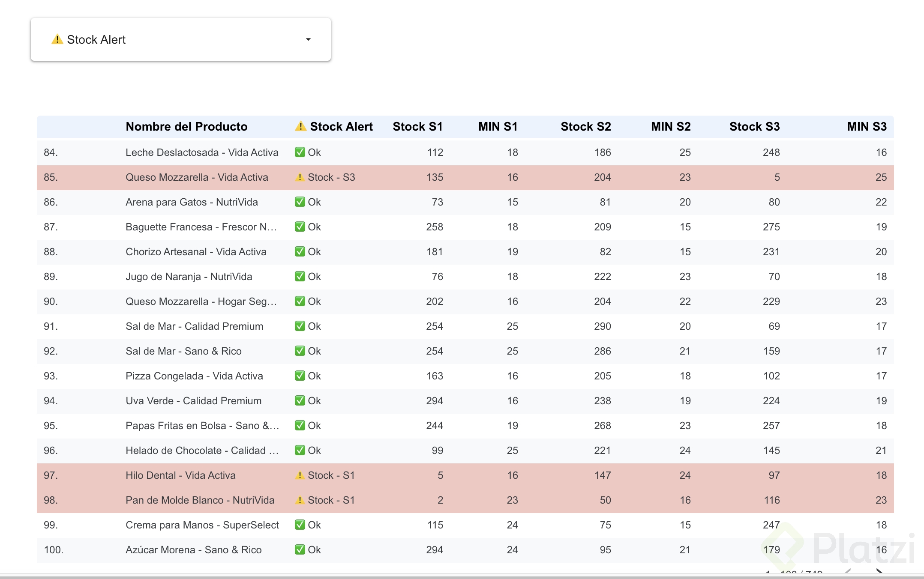
Task: Click warning icon for Queso Mozzarella Vida Activa
Action: pyautogui.click(x=300, y=177)
